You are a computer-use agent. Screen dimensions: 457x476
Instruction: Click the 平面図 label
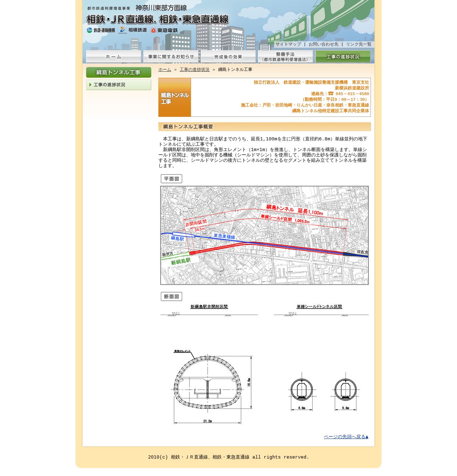[x=172, y=179]
